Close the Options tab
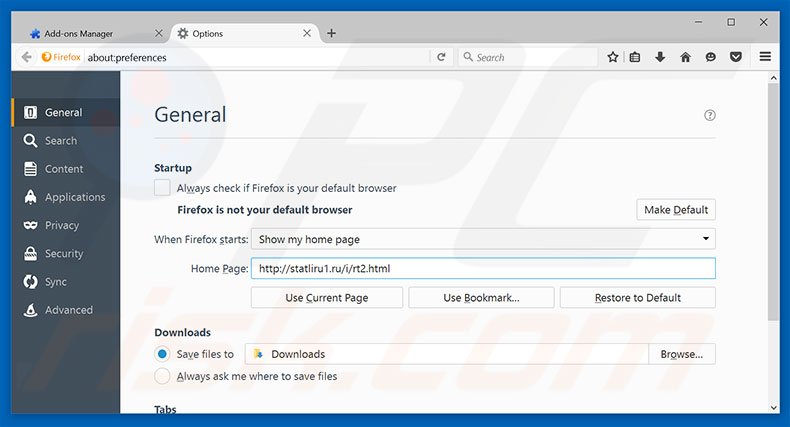The height and width of the screenshot is (427, 790). pyautogui.click(x=307, y=33)
